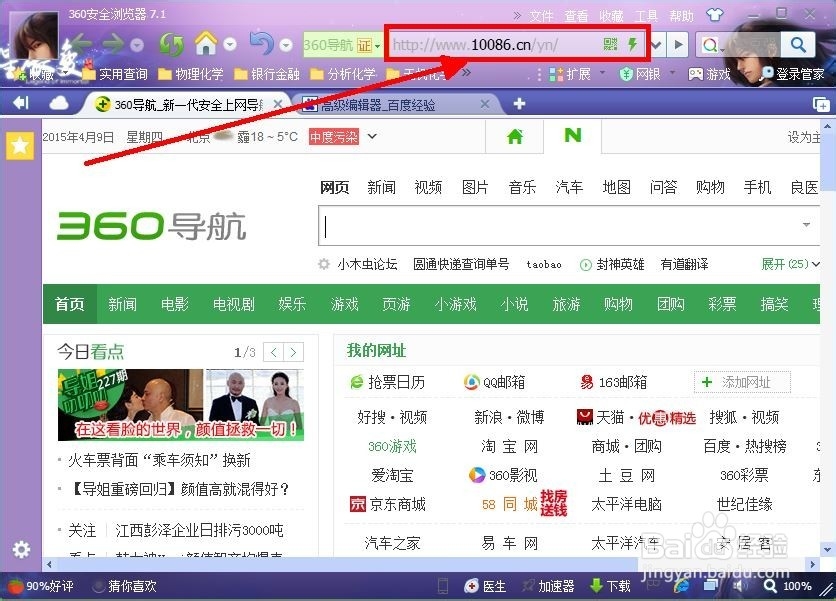Open 扩展 extensions on bookmark bar
This screenshot has height=601, width=836.
(x=570, y=74)
